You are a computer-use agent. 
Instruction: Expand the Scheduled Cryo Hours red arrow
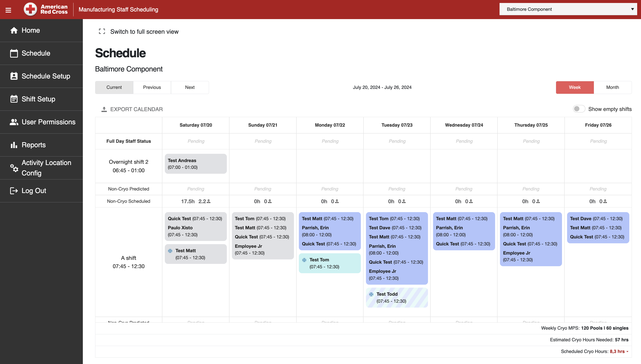pos(627,351)
